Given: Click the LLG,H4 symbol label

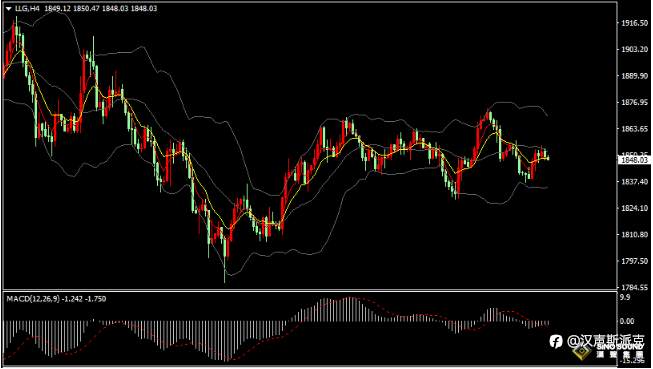Looking at the screenshot, I should pos(27,8).
